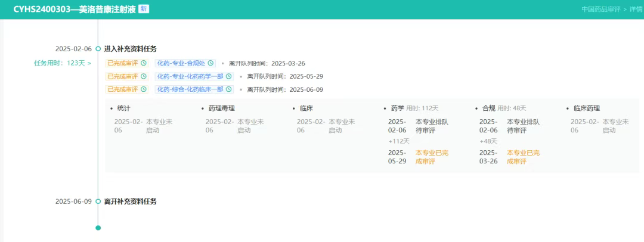
Task: Click clock icon in second 已完成审评 tag
Action: point(143,76)
